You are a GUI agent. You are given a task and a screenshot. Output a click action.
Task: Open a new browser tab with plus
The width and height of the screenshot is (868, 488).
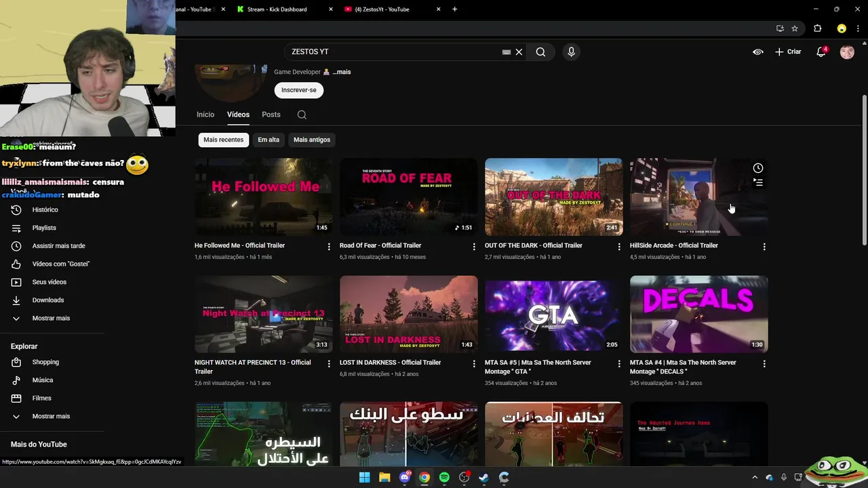tap(454, 9)
